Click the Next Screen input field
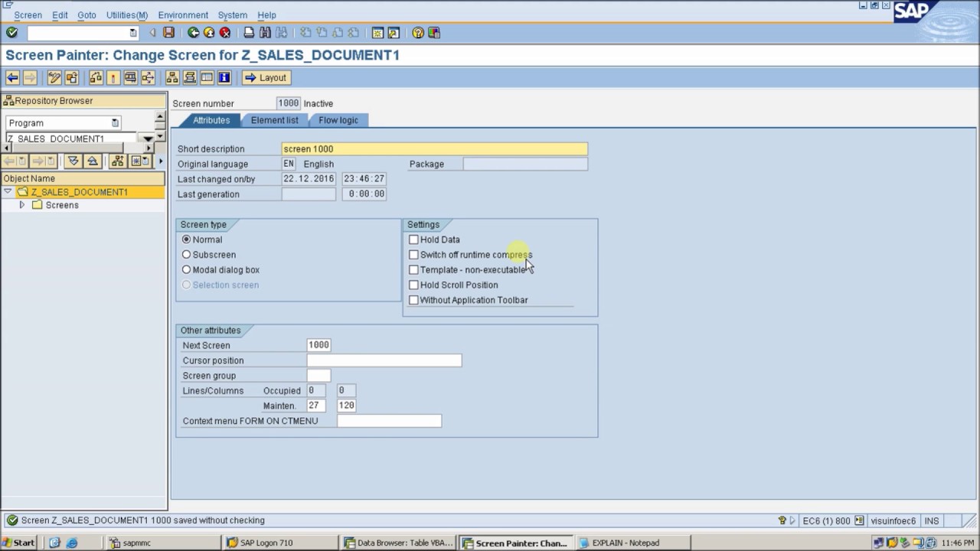The height and width of the screenshot is (551, 980). click(x=318, y=345)
